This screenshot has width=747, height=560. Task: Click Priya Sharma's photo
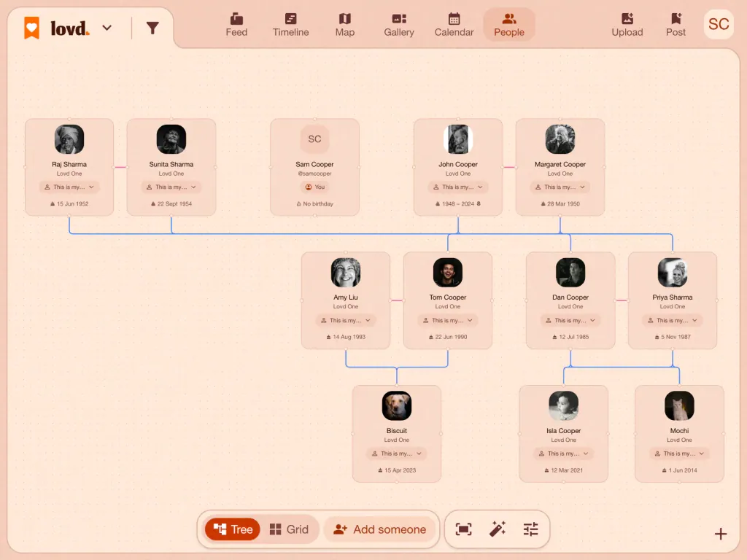[673, 273]
